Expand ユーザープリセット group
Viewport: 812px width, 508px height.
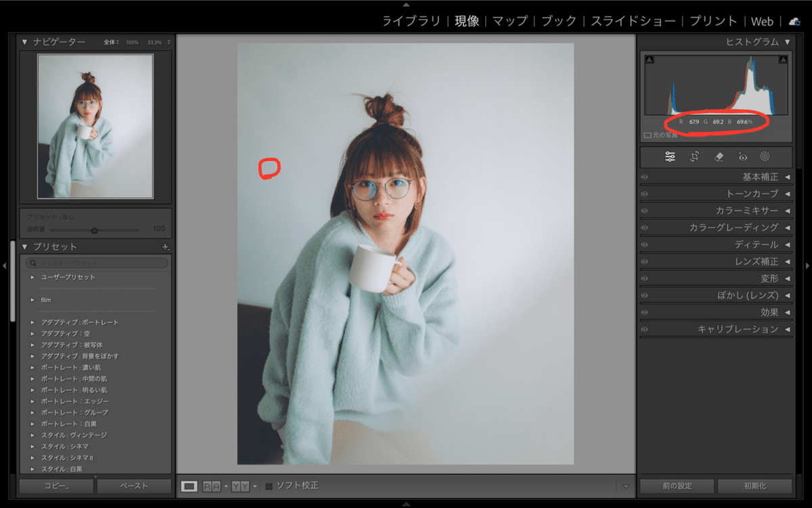pos(32,278)
